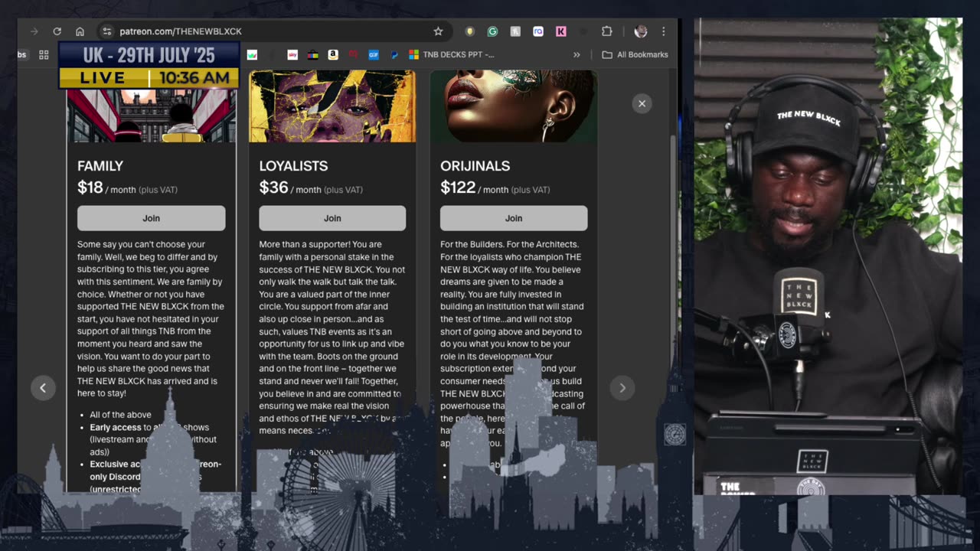Click the FAMILY tier heading
Image resolution: width=980 pixels, height=551 pixels.
point(100,166)
